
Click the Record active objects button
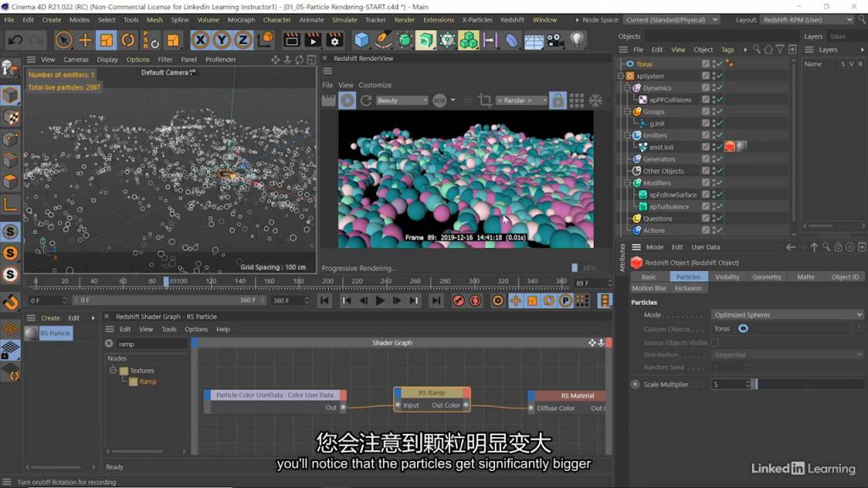tap(459, 301)
